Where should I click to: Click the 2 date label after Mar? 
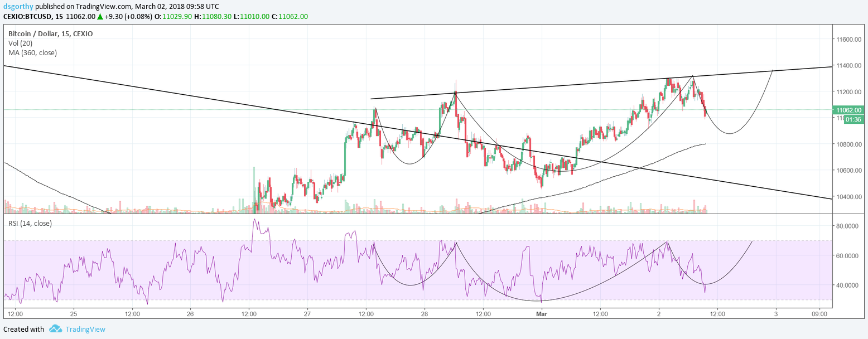click(x=659, y=313)
